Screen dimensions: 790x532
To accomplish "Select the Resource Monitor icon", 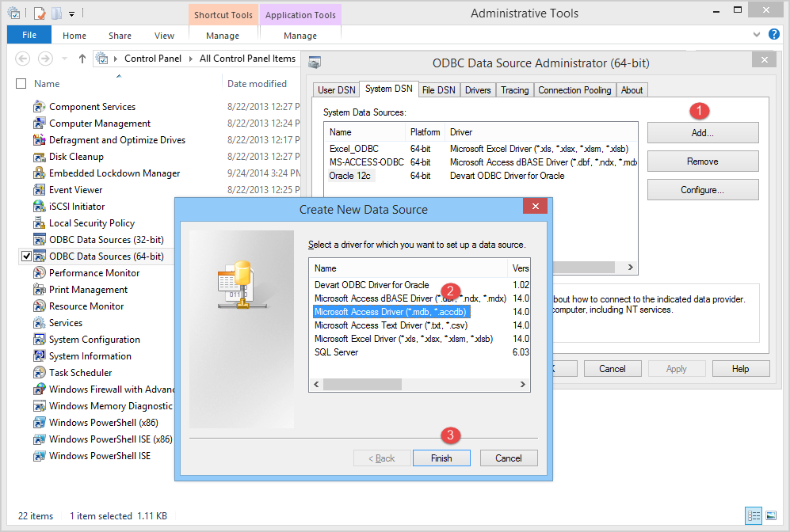I will pyautogui.click(x=40, y=306).
